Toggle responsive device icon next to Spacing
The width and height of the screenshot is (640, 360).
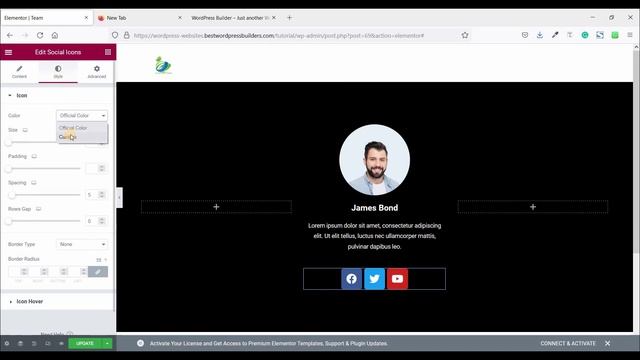(34, 182)
